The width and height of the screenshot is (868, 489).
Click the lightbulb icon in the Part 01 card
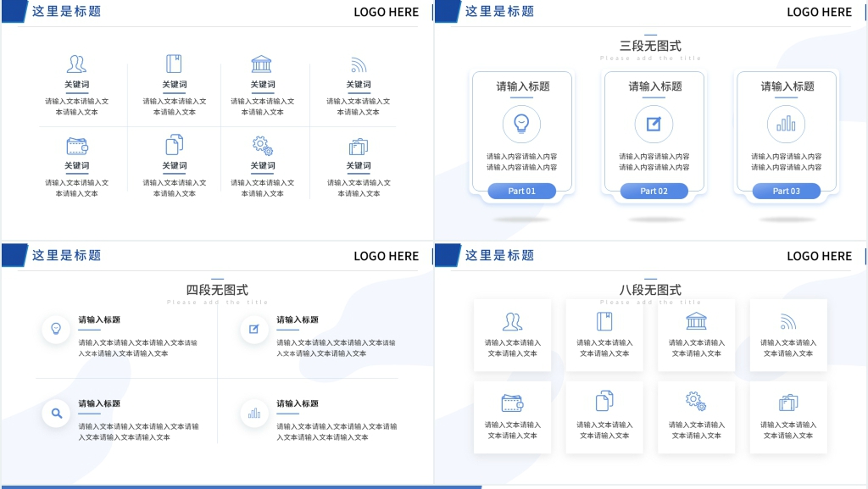(521, 124)
